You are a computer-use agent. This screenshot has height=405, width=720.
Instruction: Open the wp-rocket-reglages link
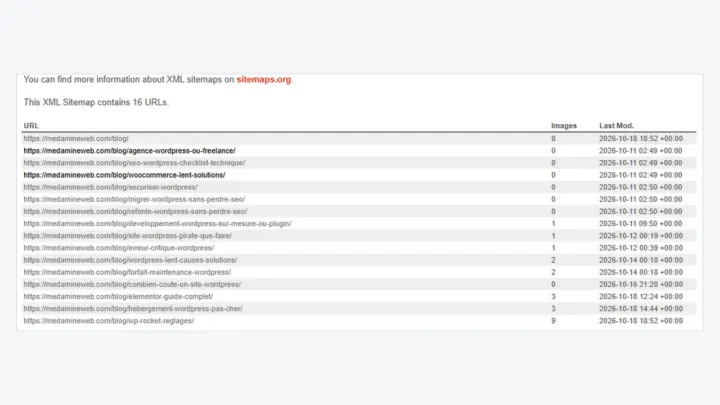(x=109, y=321)
